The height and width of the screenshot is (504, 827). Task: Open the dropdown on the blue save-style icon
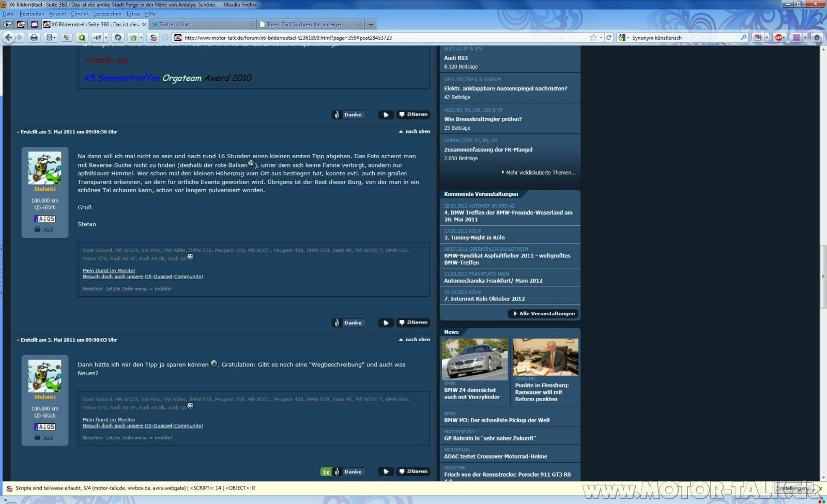(55, 38)
